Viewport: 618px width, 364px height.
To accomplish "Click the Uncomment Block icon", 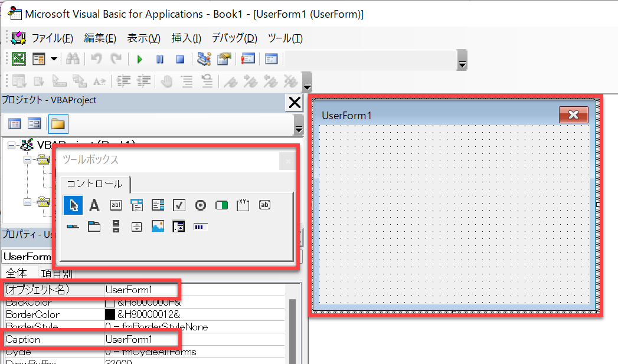I will [207, 81].
